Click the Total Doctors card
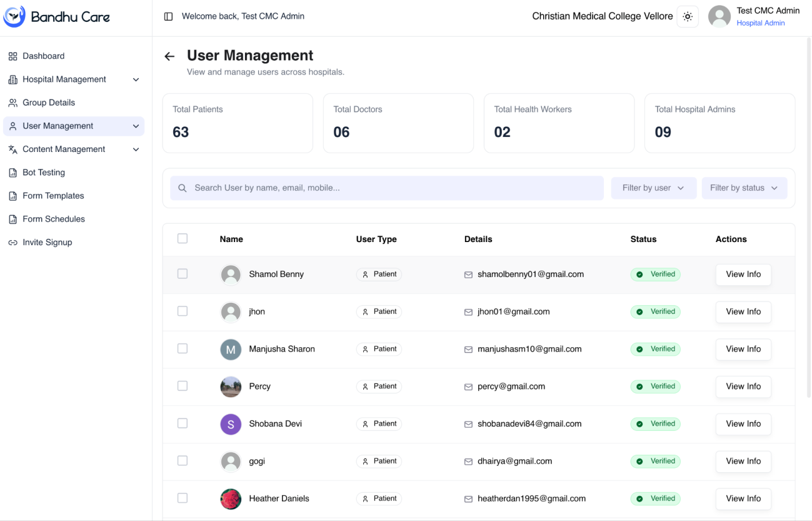 pos(398,123)
